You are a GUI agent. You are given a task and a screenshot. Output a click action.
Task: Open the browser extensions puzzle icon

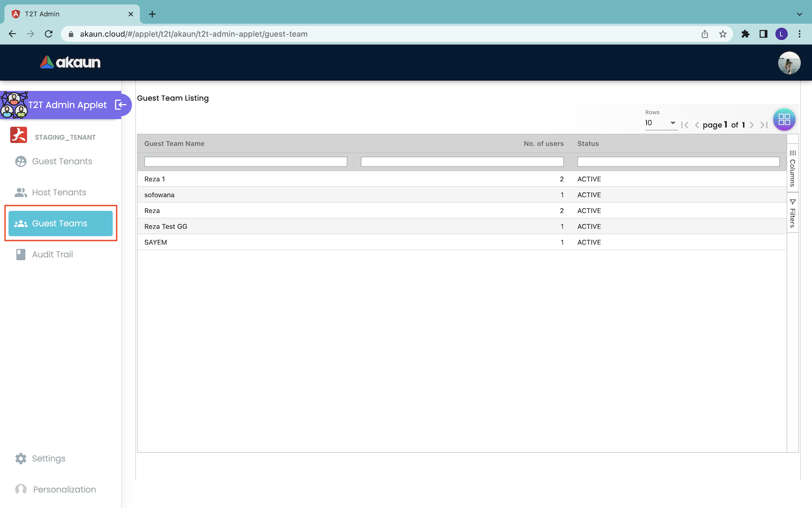click(745, 34)
